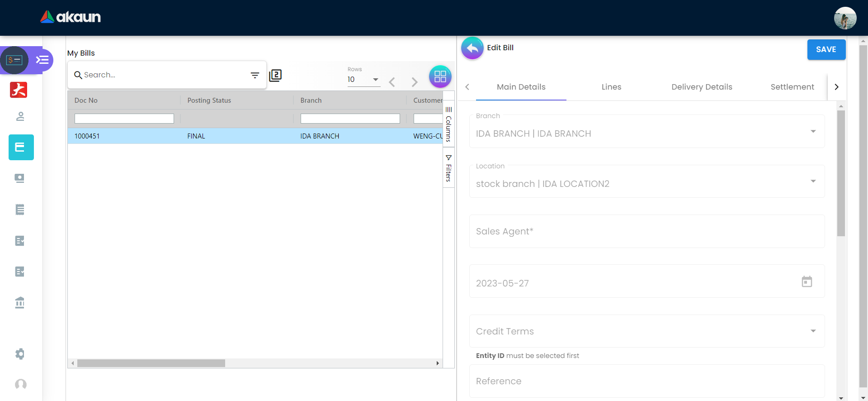This screenshot has width=868, height=401.
Task: Click the akaun logo
Action: pos(71,17)
